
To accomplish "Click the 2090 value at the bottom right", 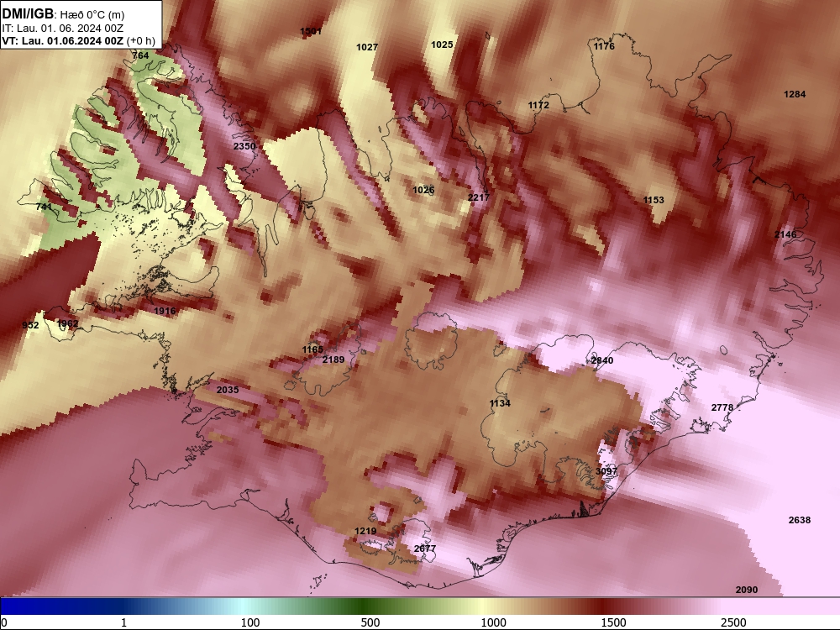I will (x=746, y=590).
